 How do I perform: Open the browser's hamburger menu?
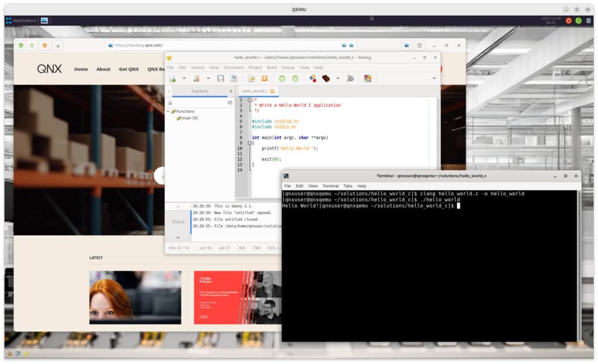[x=419, y=45]
